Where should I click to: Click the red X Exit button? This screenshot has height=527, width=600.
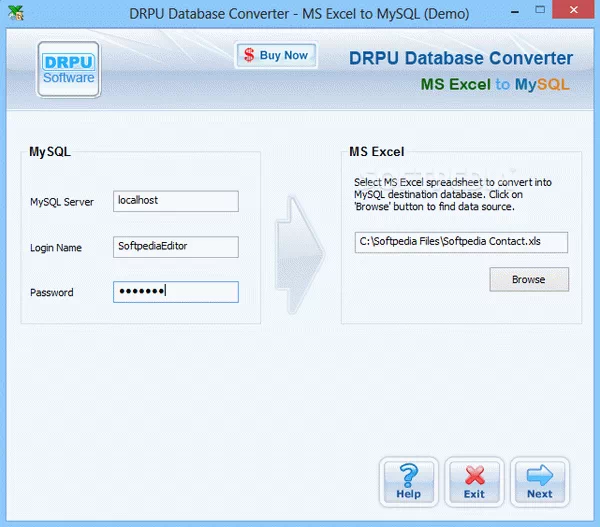[x=474, y=482]
